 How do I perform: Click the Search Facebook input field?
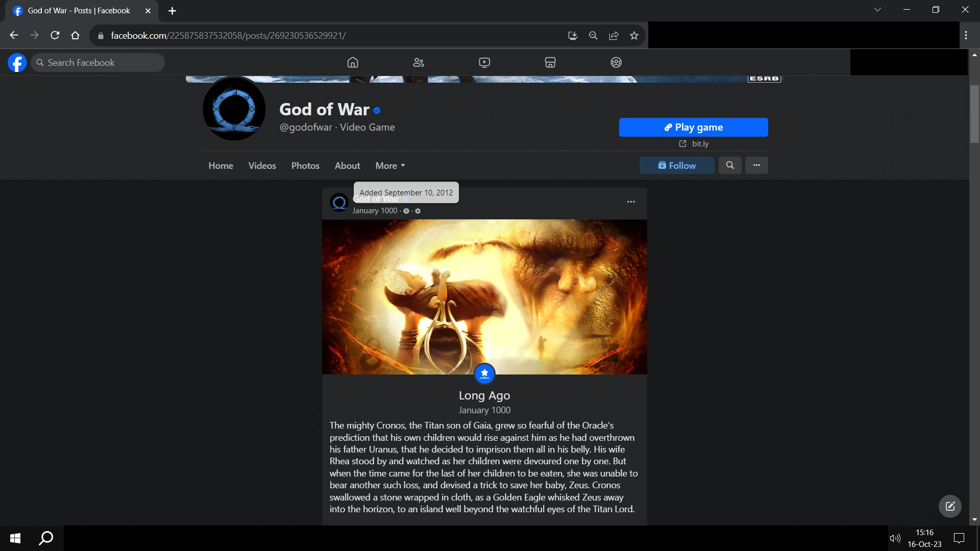102,62
